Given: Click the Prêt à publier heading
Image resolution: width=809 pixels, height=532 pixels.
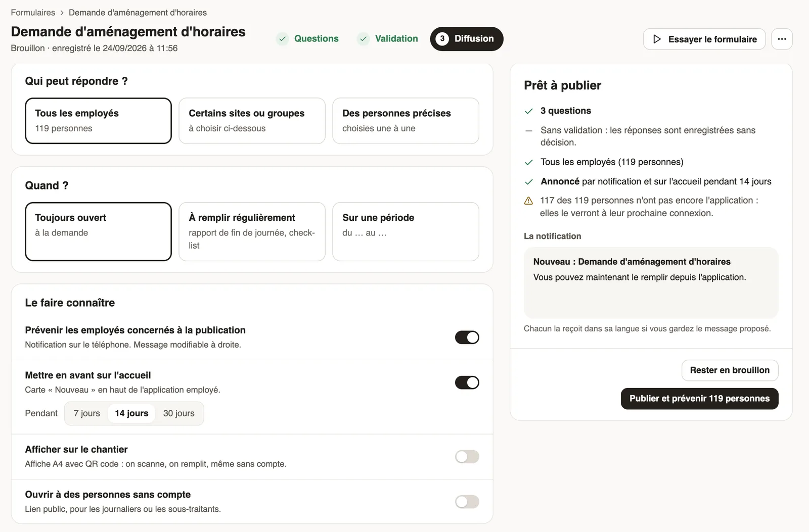Looking at the screenshot, I should point(562,85).
